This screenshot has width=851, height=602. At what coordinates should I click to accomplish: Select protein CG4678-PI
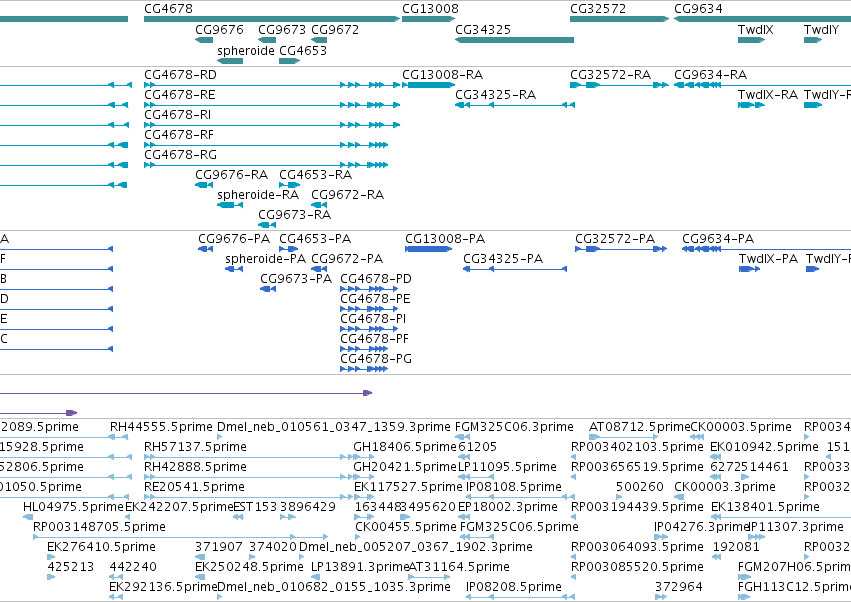point(369,329)
